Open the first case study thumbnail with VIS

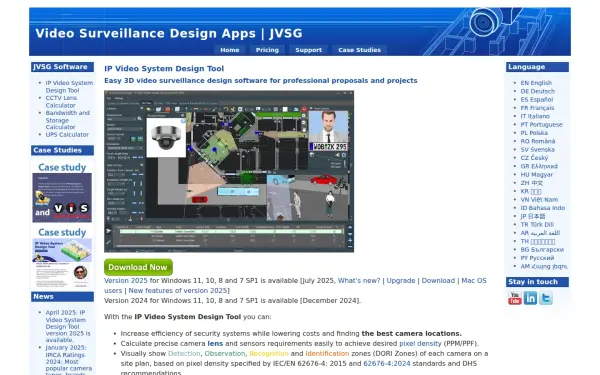click(62, 197)
